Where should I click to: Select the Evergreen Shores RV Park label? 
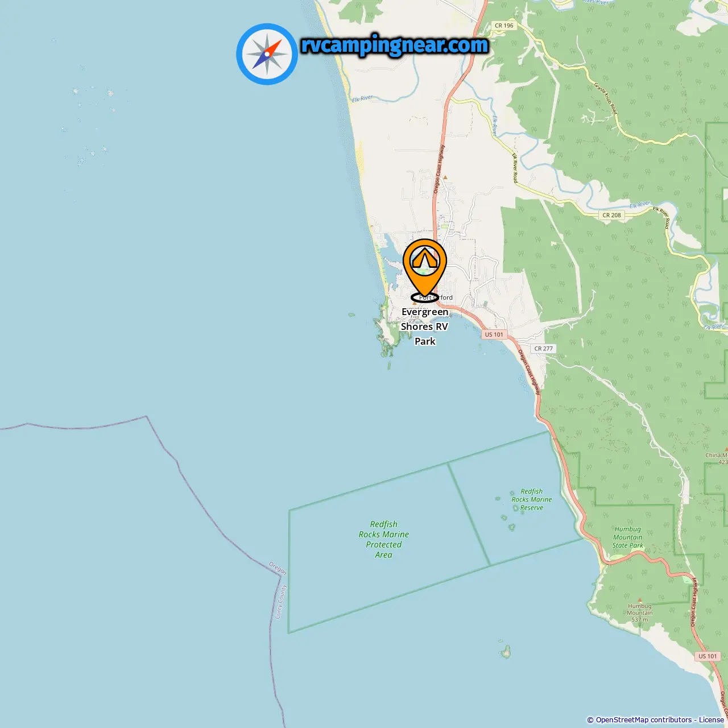[425, 326]
